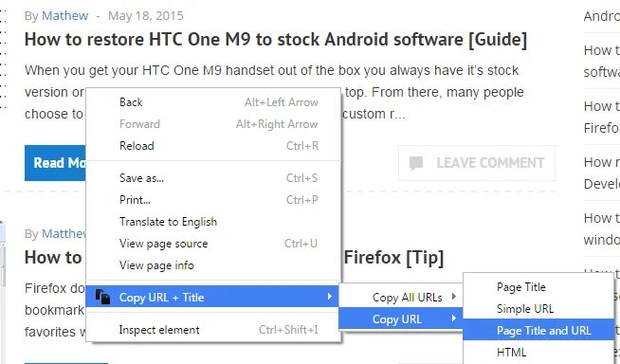The image size is (620, 364).
Task: Expand the Copy URL + Title submenu arrow
Action: (329, 297)
